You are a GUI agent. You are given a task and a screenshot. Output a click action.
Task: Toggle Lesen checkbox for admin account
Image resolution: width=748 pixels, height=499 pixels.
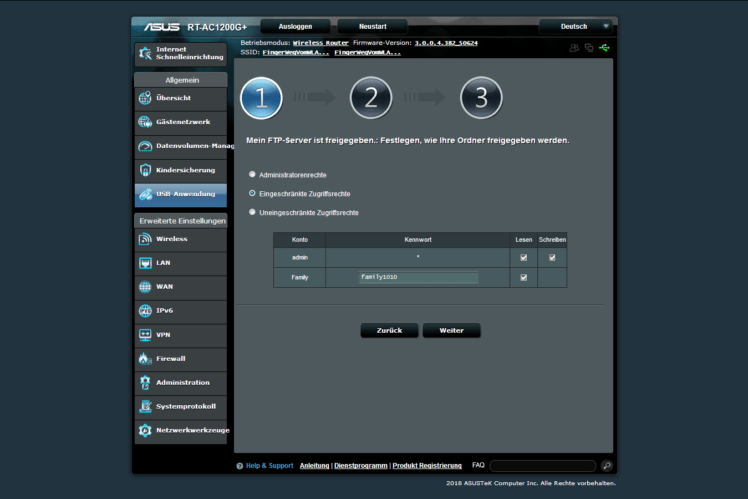click(524, 258)
